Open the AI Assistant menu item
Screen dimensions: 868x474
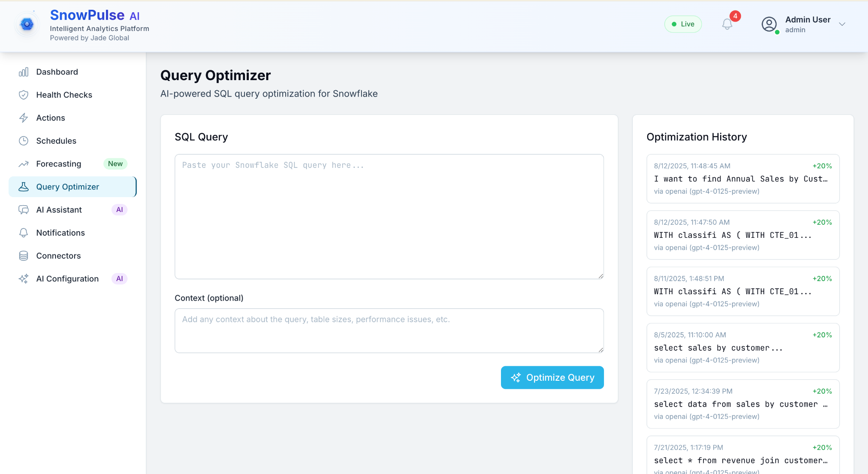pos(59,210)
